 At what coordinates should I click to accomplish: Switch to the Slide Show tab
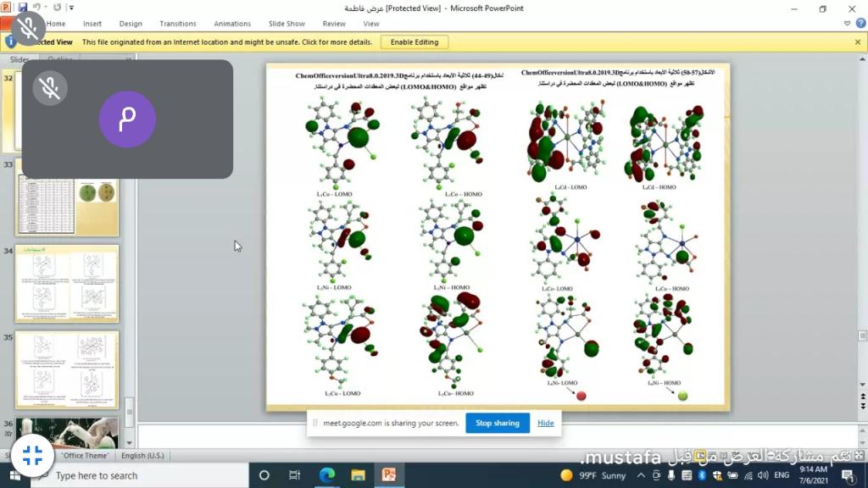286,24
